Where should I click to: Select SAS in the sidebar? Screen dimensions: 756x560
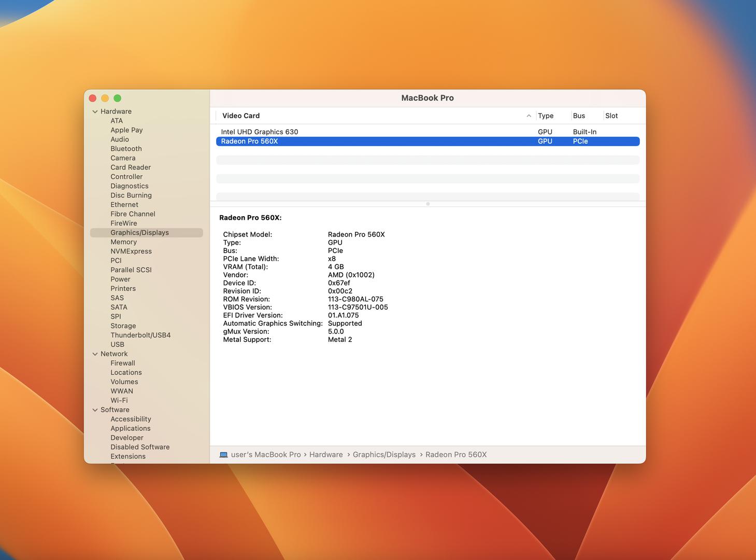(x=117, y=298)
